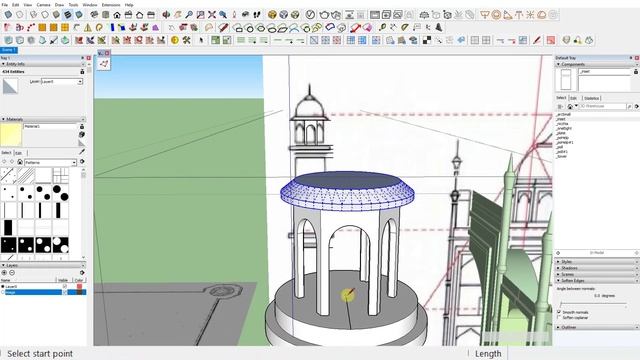Image resolution: width=640 pixels, height=360 pixels.
Task: Switch to Components Edit tab
Action: click(574, 98)
